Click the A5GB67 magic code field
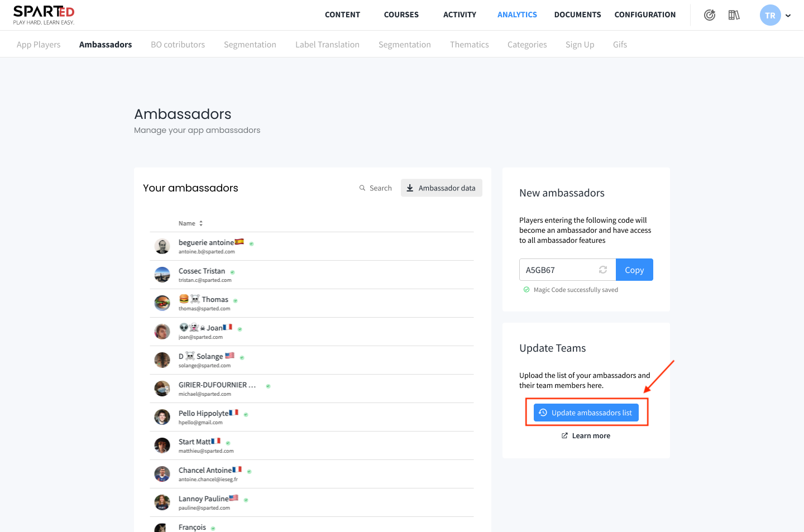Image resolution: width=804 pixels, height=532 pixels. click(567, 270)
